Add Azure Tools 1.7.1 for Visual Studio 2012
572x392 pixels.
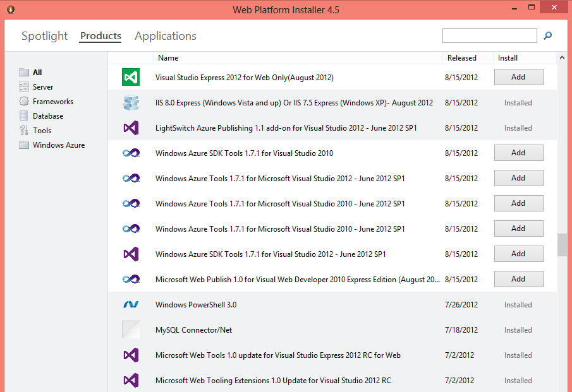(518, 178)
